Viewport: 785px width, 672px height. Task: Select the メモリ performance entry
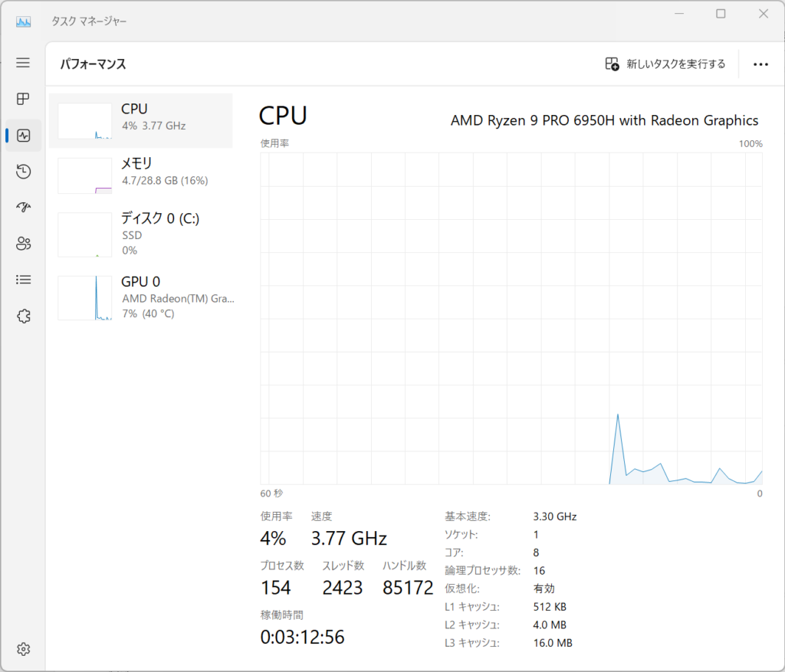pyautogui.click(x=141, y=175)
